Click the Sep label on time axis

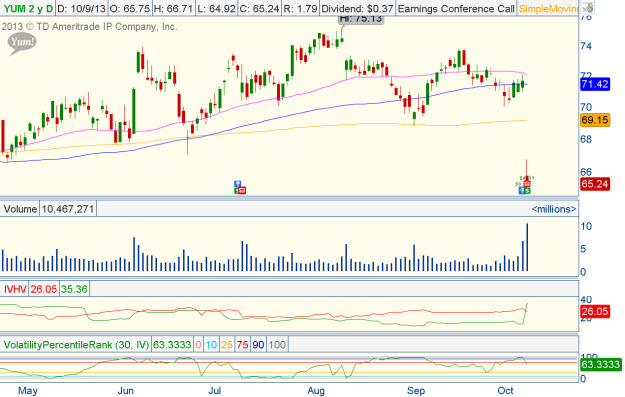pos(416,391)
